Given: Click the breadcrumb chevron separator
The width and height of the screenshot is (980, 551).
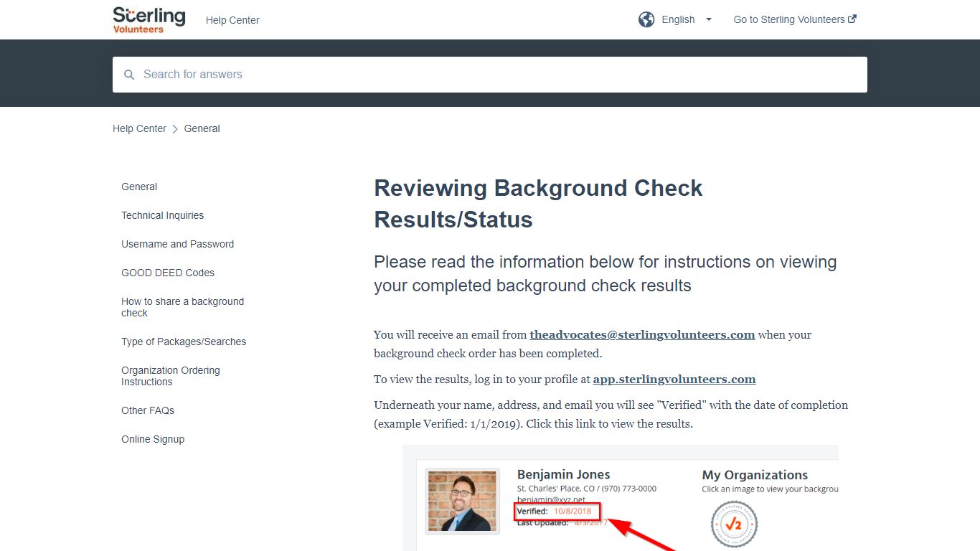Looking at the screenshot, I should pos(175,128).
